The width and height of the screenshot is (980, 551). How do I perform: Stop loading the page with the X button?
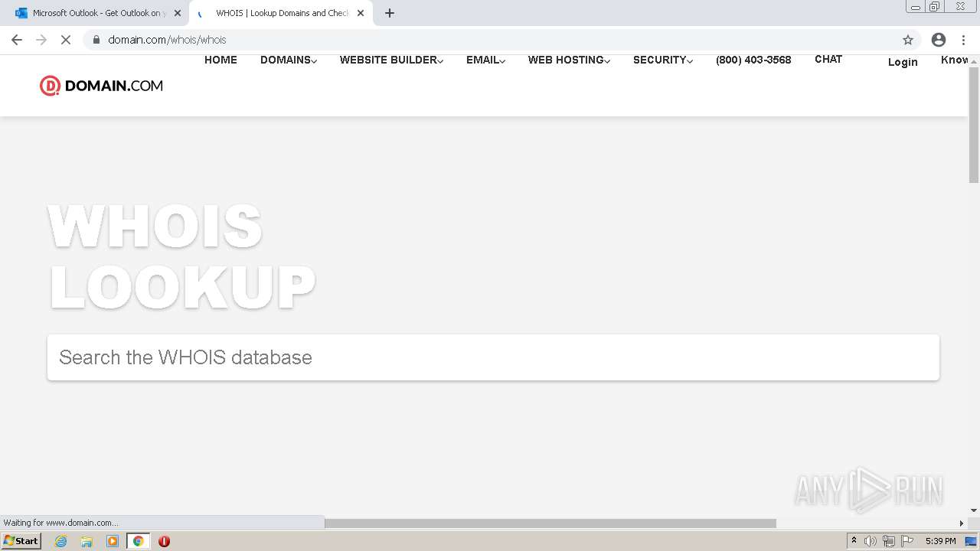click(x=66, y=40)
